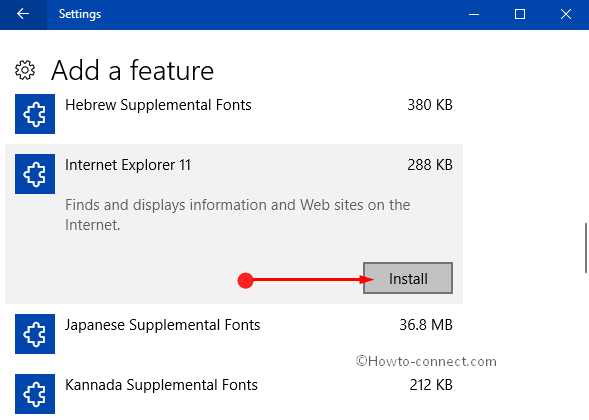589x420 pixels.
Task: Click the 380 KB size value
Action: click(430, 105)
